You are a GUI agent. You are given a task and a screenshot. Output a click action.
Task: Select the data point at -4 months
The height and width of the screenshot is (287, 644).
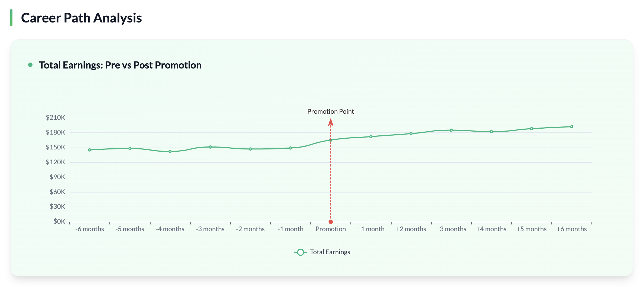[170, 152]
